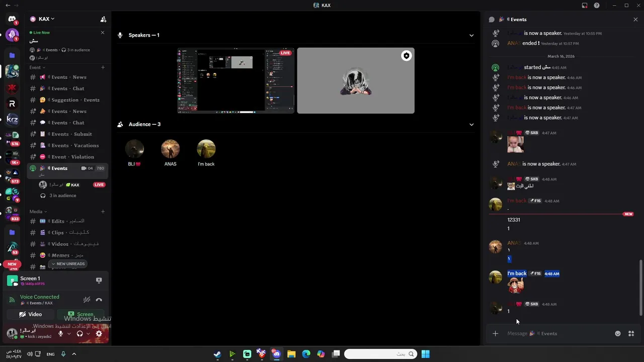Click the ANAS audience member avatar

170,149
